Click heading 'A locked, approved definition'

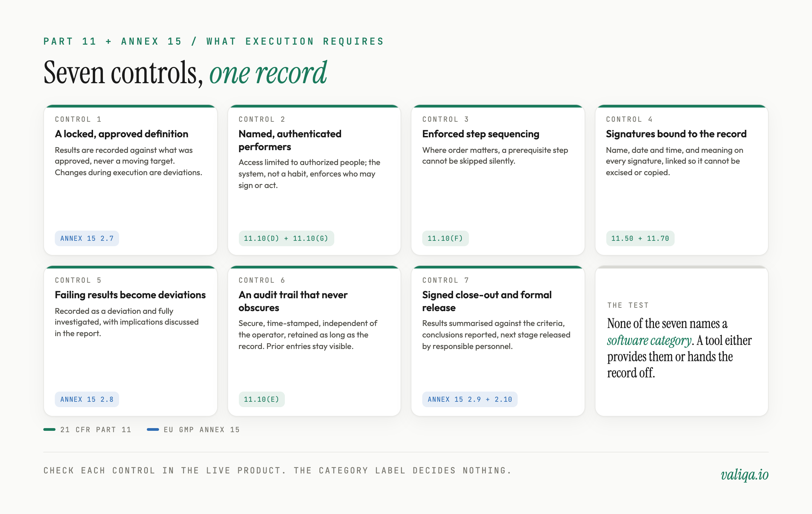click(121, 134)
